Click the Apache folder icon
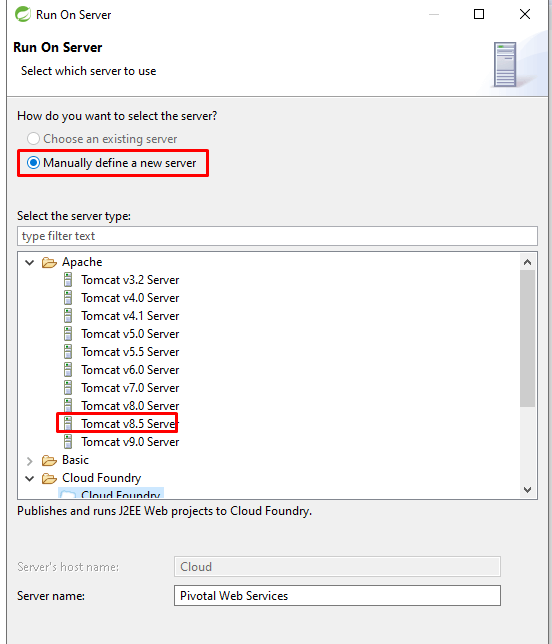This screenshot has width=552, height=644. (x=49, y=262)
